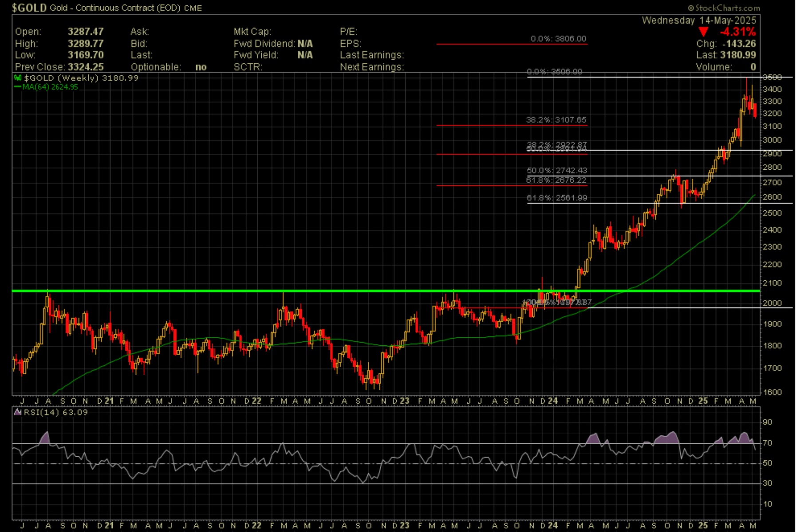Click the 0.0%: 3806.00 Fibonacci level label
This screenshot has height=532, width=796.
558,39
